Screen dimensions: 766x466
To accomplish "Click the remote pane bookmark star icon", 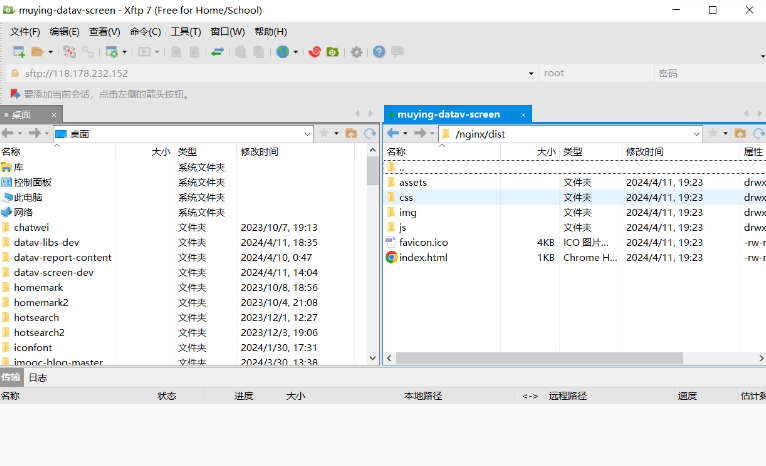I will [x=713, y=133].
